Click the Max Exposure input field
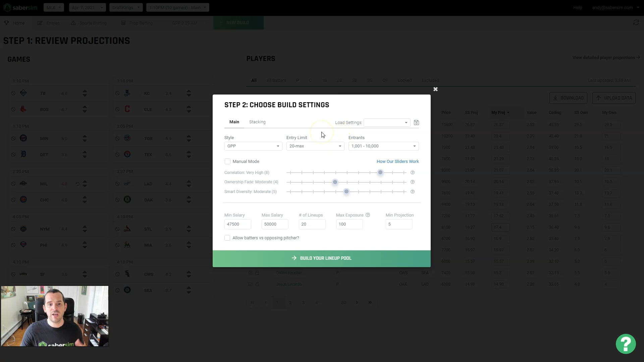The image size is (644, 362). click(x=349, y=224)
